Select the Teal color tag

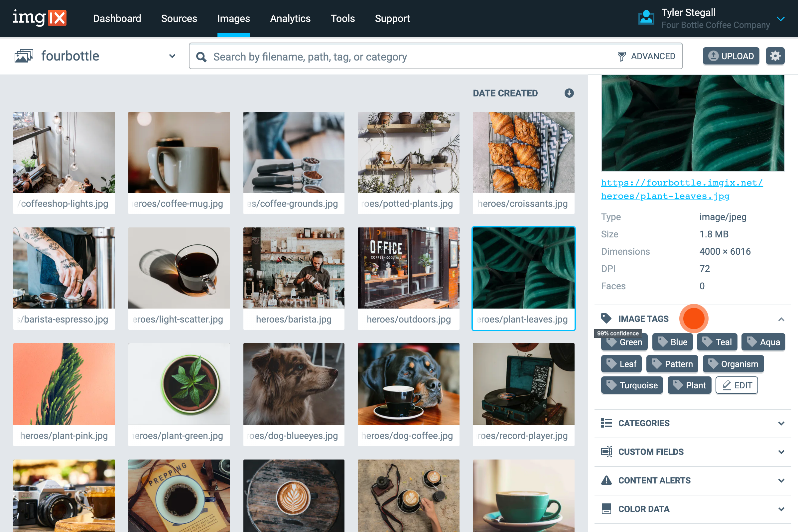[x=717, y=342]
